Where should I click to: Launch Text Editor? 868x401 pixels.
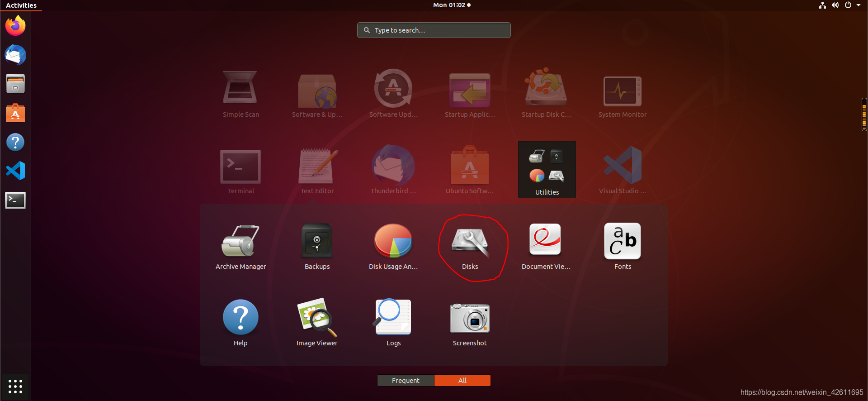(x=317, y=171)
